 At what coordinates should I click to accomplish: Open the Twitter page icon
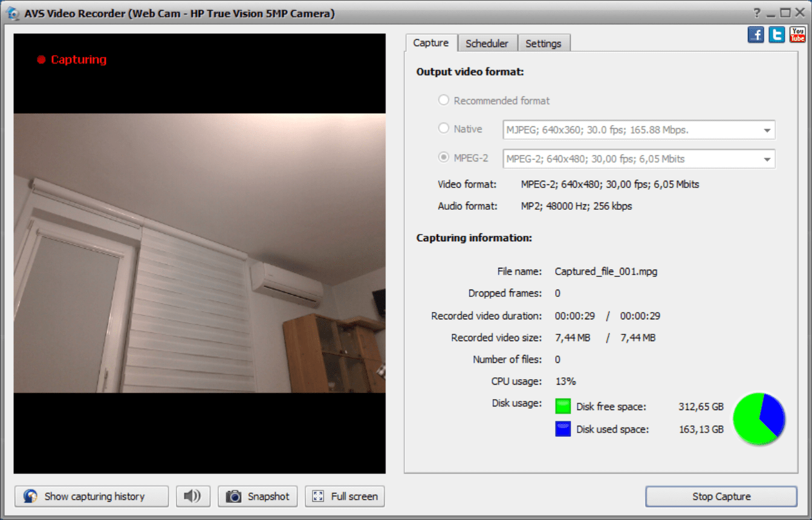pyautogui.click(x=777, y=34)
